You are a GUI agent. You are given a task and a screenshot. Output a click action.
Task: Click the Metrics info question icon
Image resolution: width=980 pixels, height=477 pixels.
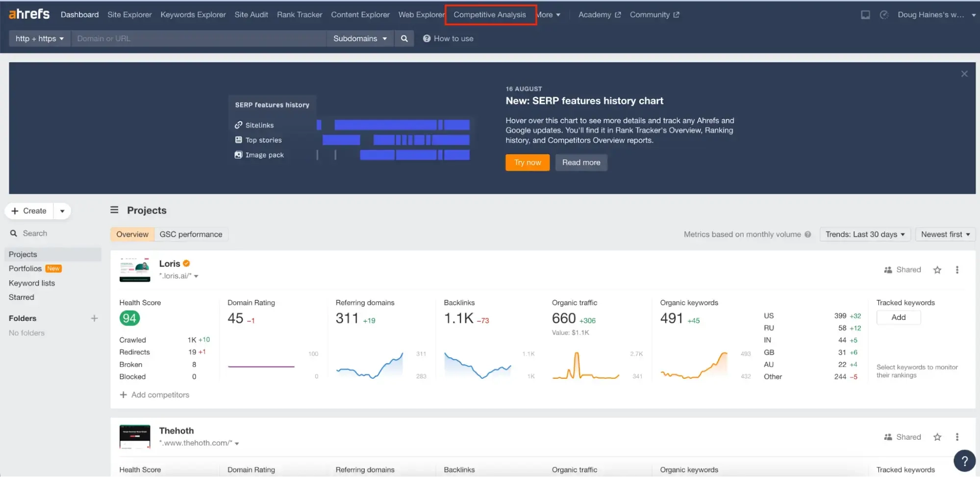807,235
